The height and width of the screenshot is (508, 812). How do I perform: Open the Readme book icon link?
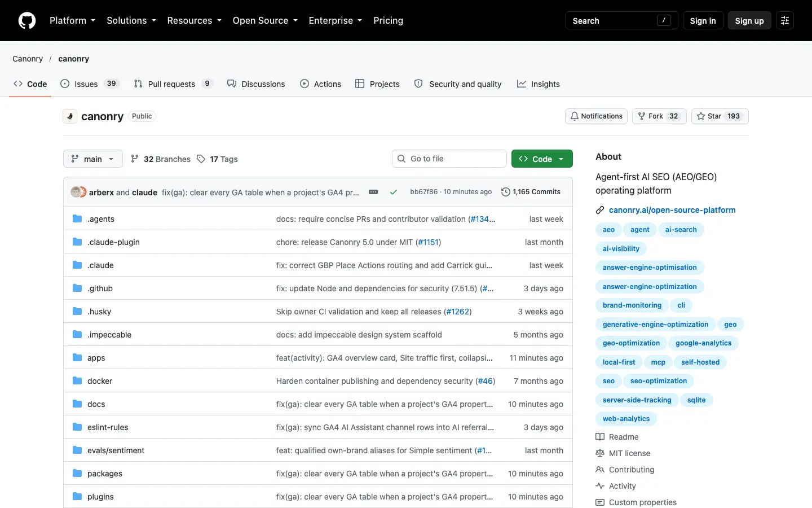tap(600, 437)
